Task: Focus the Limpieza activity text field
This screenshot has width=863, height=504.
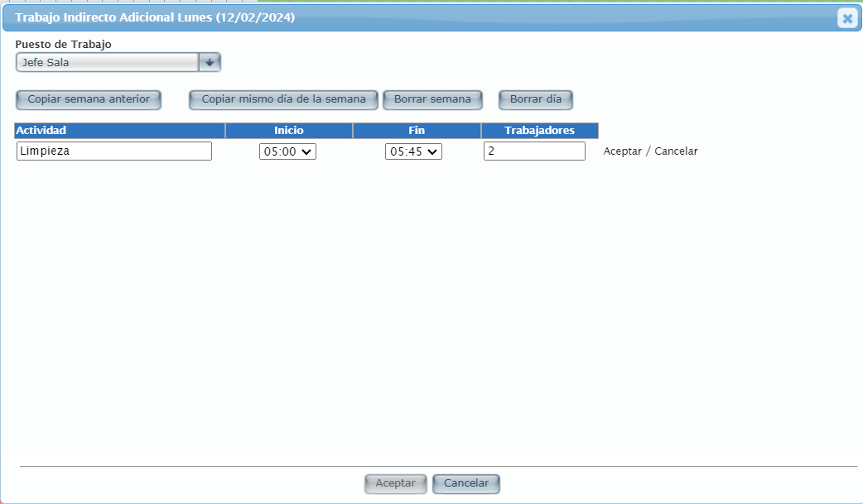Action: [114, 151]
